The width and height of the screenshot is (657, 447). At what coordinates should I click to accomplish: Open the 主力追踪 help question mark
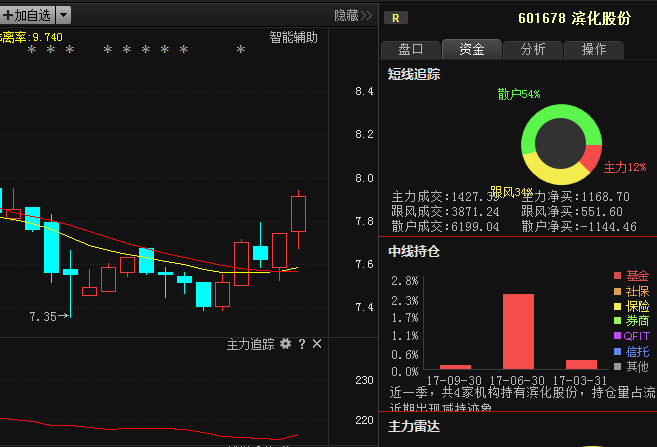[302, 344]
